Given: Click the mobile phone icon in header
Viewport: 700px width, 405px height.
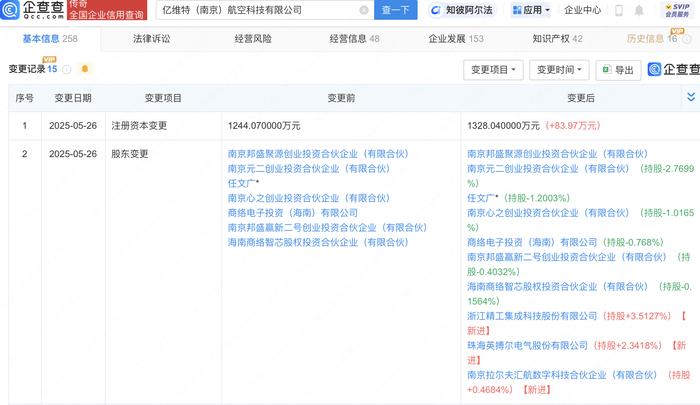Looking at the screenshot, I should [619, 10].
